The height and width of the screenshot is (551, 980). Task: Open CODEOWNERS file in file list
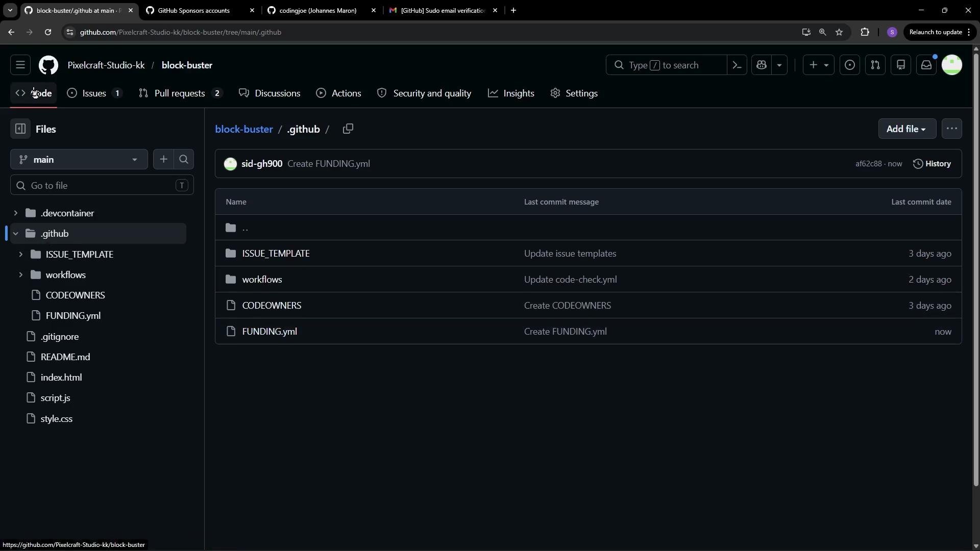tap(272, 306)
